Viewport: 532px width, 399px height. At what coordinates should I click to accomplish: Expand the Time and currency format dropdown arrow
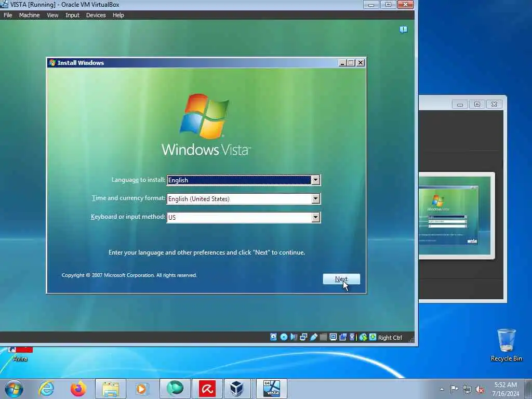coord(315,199)
